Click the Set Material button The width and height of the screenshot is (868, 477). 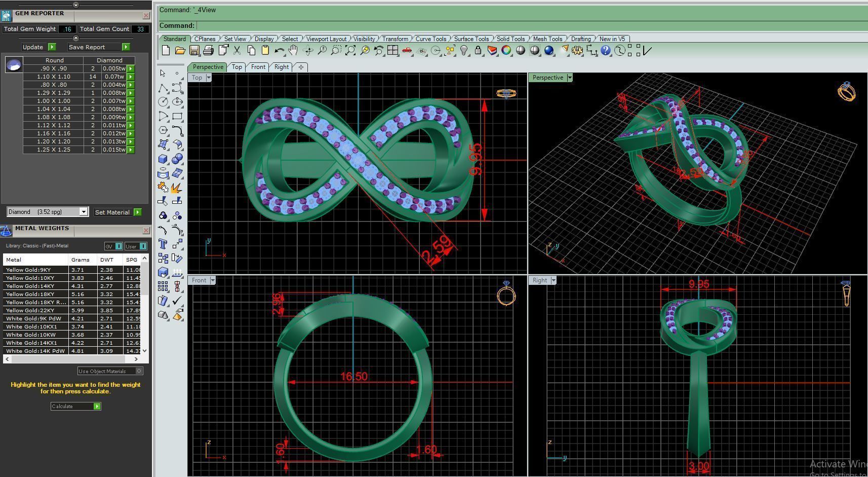pyautogui.click(x=117, y=212)
